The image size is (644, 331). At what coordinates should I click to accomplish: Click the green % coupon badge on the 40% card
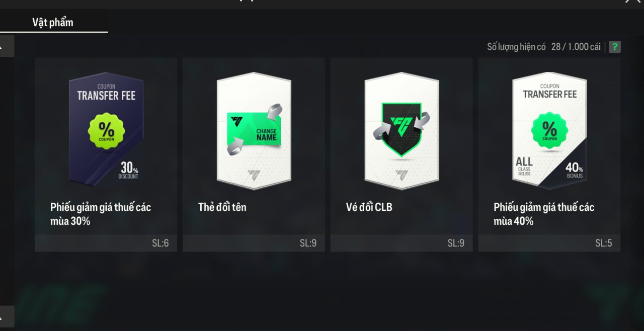[549, 129]
